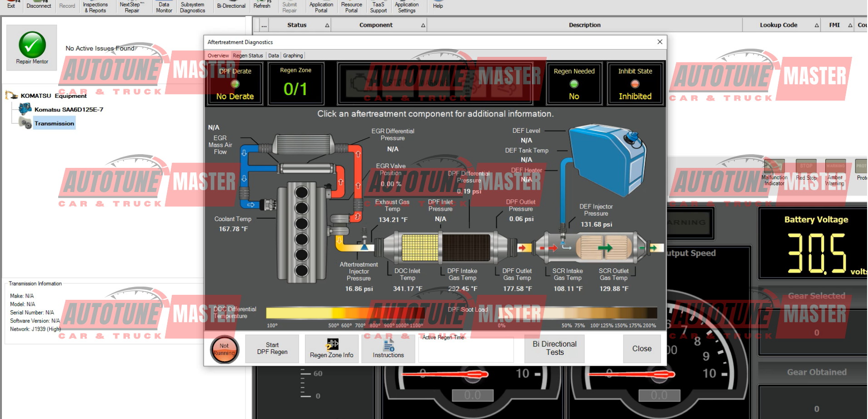
Task: Open the Application Portal
Action: point(321,7)
